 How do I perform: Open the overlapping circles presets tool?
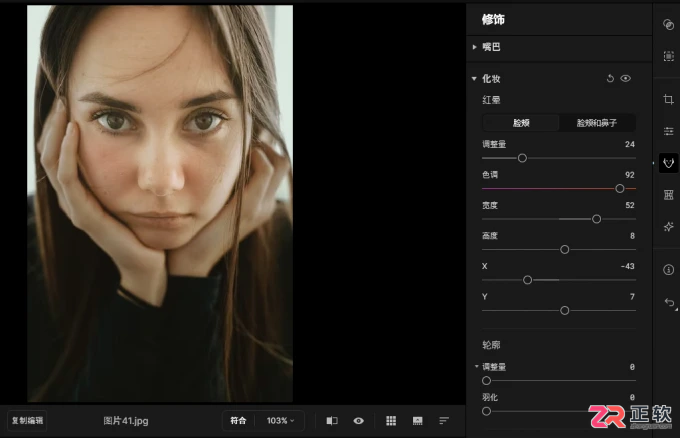click(668, 25)
